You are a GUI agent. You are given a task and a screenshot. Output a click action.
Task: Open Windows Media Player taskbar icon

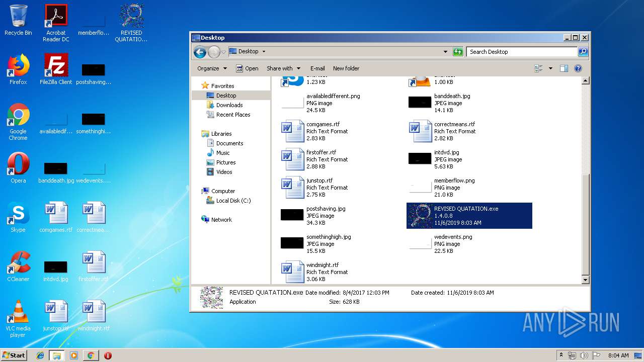[74, 355]
